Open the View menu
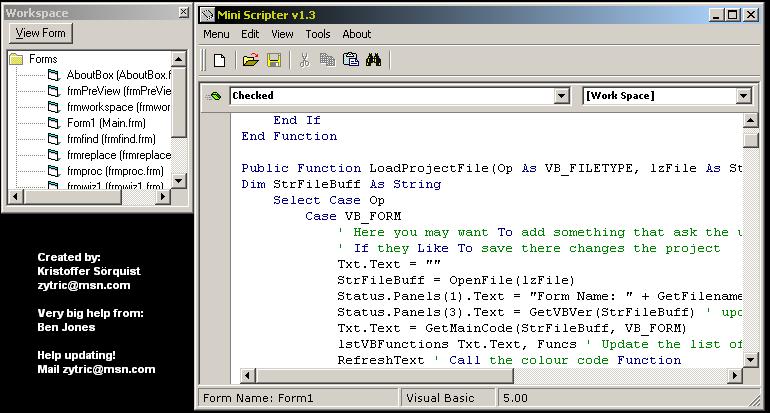Screen dimensions: 770x413 tap(282, 34)
